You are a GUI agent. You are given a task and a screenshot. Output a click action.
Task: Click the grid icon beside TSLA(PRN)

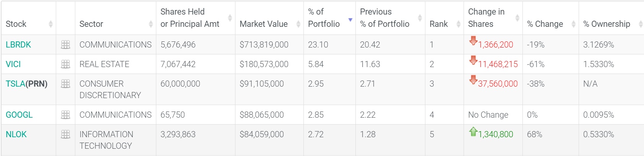(66, 84)
